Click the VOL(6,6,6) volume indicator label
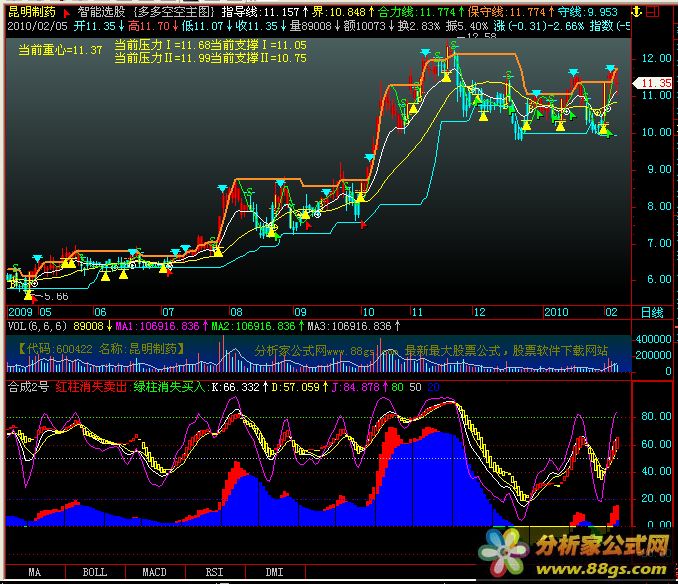The width and height of the screenshot is (678, 584). coord(36,325)
